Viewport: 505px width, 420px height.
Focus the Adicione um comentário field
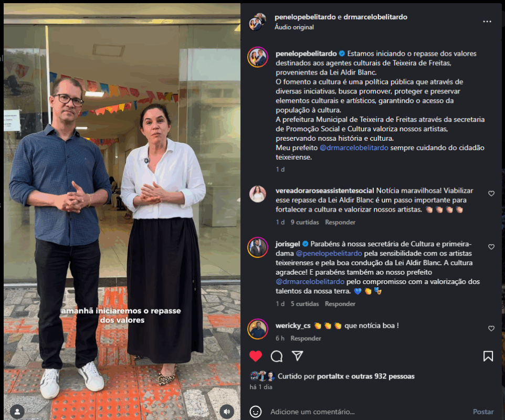pyautogui.click(x=367, y=412)
